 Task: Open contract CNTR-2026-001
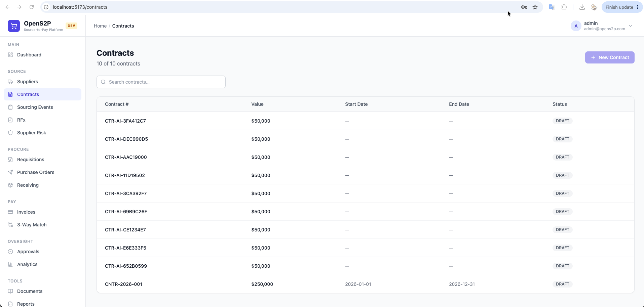(123, 284)
